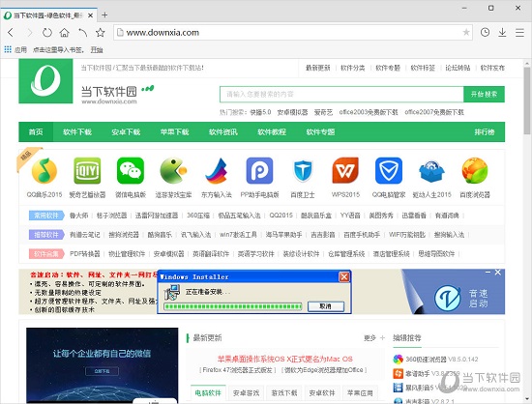
Task: Open 软件专题 navigation item
Action: tap(320, 132)
